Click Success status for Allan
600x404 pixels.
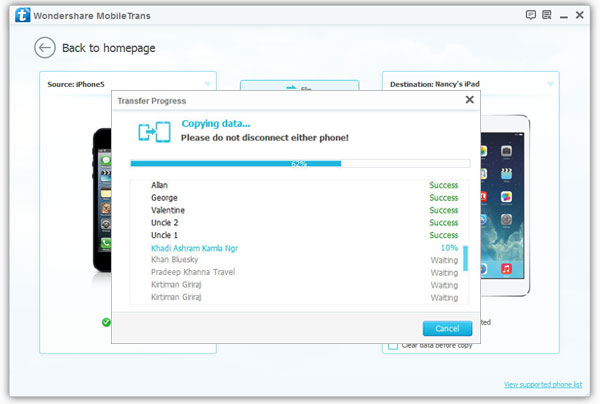pos(443,185)
